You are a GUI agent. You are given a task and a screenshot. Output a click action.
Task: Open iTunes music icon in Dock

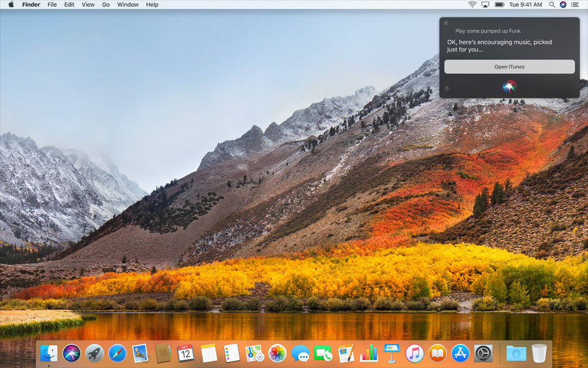tap(414, 354)
